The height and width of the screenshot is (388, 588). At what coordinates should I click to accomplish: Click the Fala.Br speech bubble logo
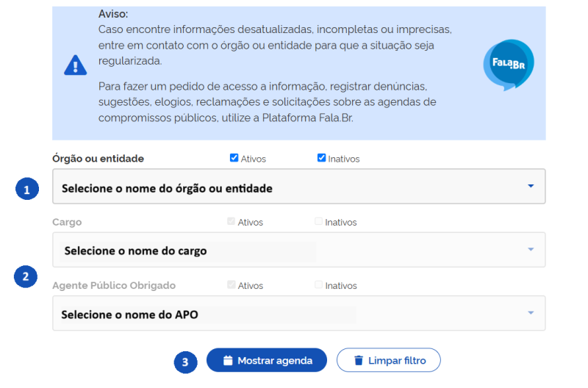tap(508, 65)
